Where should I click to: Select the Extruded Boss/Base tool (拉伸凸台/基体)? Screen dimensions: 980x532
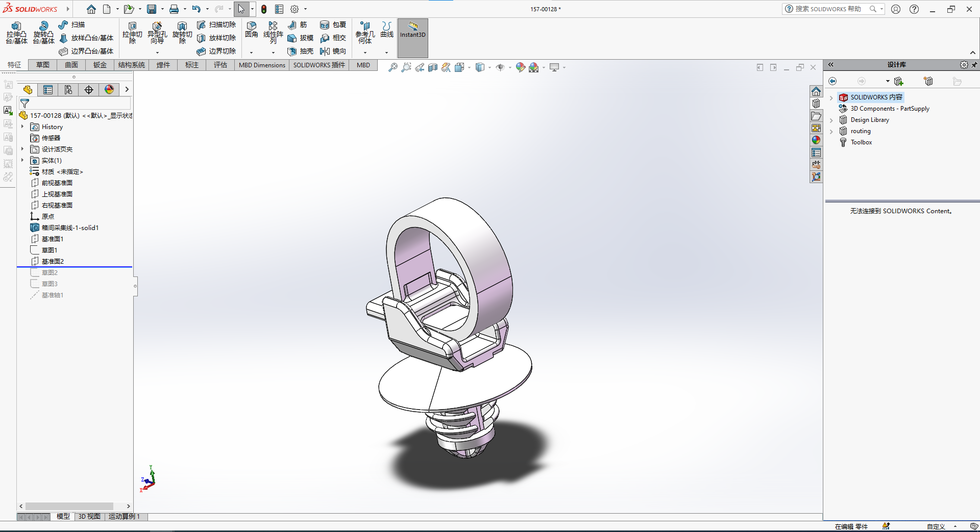pos(16,33)
